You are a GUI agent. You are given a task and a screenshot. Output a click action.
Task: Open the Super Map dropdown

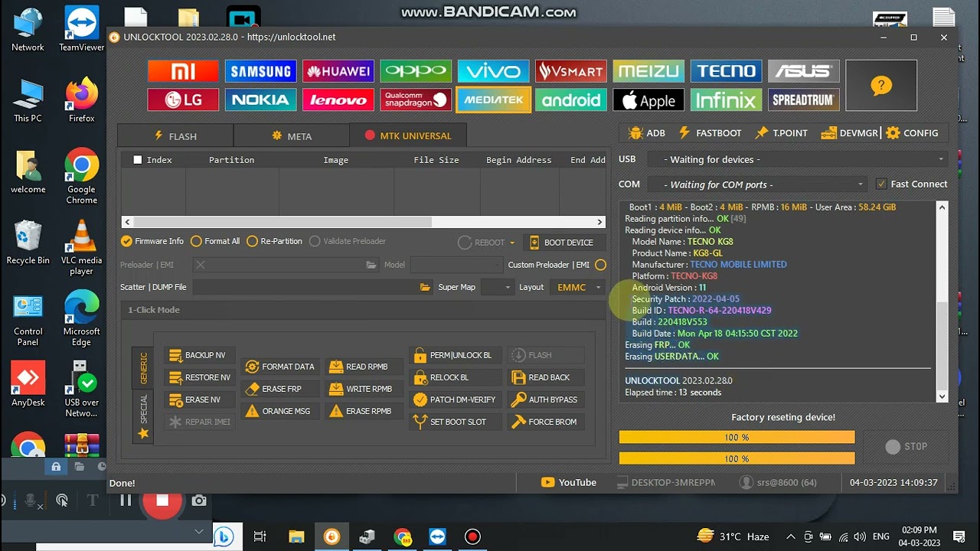click(497, 287)
